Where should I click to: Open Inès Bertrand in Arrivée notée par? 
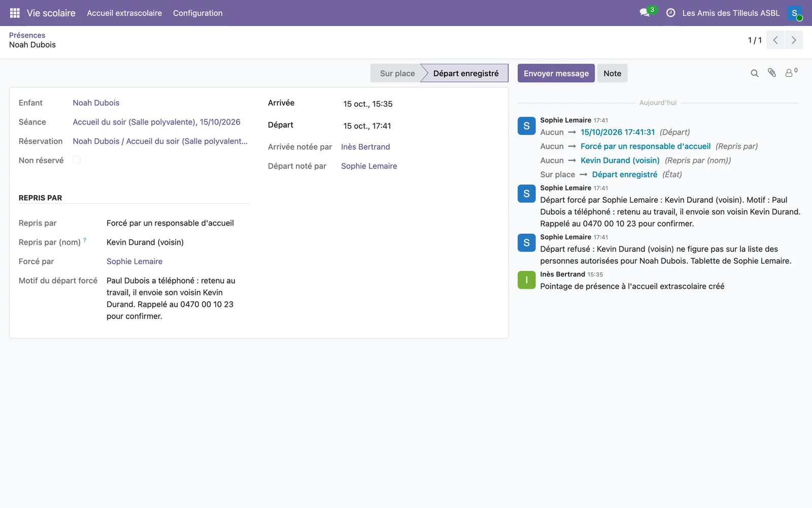(365, 147)
